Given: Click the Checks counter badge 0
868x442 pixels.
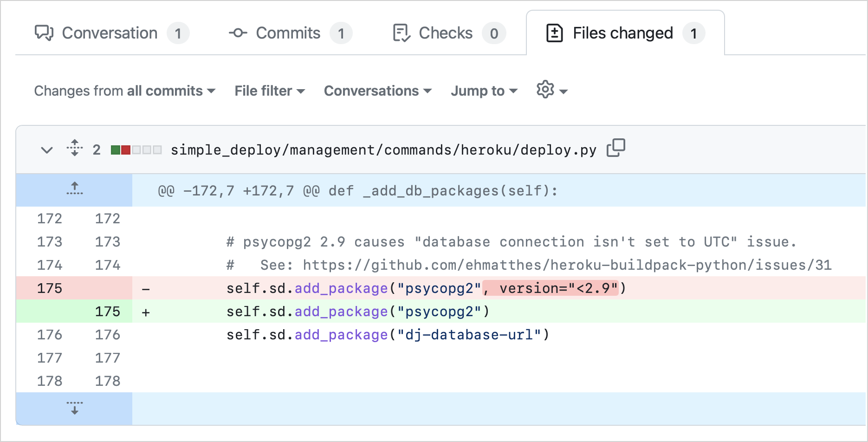Looking at the screenshot, I should (x=494, y=33).
